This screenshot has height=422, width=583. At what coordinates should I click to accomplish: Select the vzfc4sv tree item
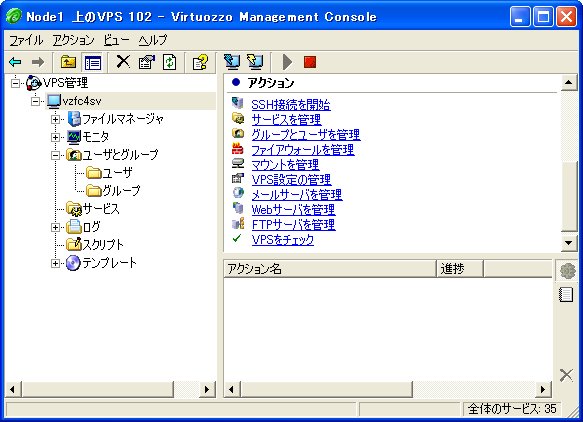[x=82, y=101]
